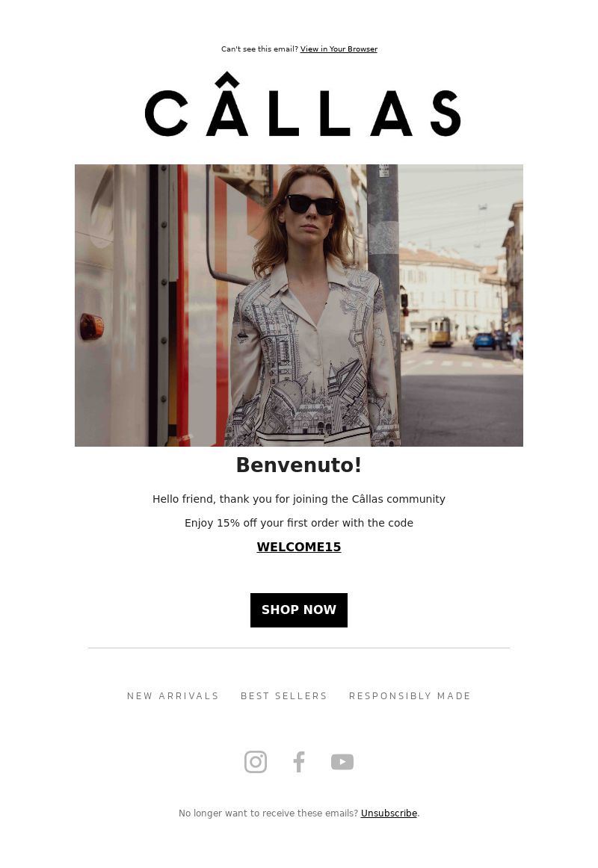Click the "Hello friend, thank you" greeting text
The height and width of the screenshot is (868, 598).
coord(299,499)
